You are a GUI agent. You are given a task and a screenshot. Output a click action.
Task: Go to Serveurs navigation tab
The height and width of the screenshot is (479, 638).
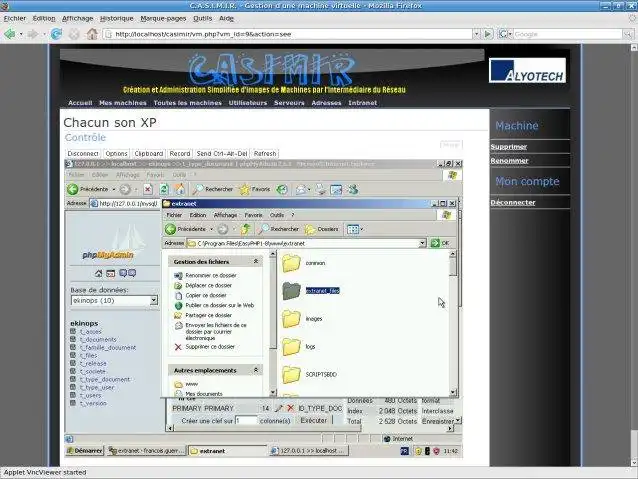tap(289, 103)
